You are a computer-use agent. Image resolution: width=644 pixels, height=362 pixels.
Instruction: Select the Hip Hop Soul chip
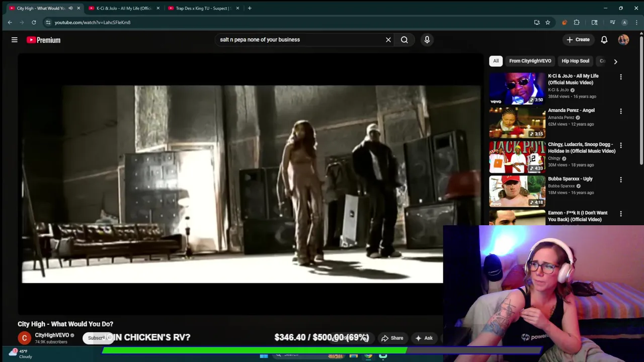coord(575,61)
